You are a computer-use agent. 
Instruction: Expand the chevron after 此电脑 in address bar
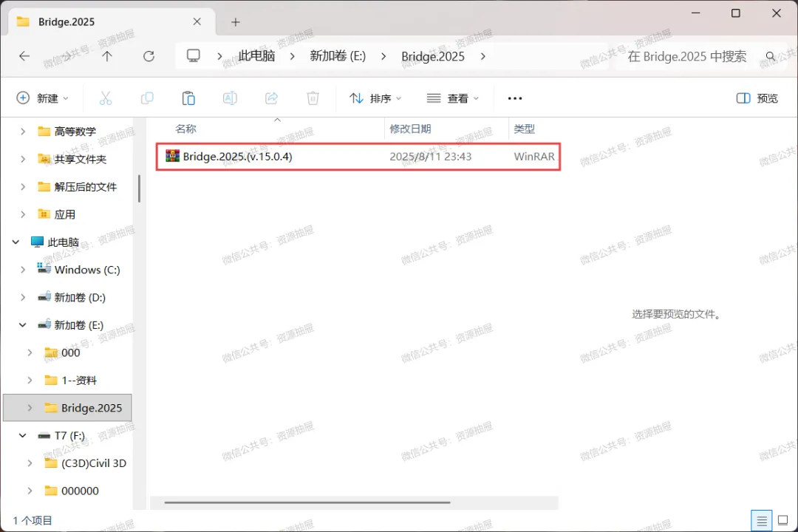click(x=292, y=56)
